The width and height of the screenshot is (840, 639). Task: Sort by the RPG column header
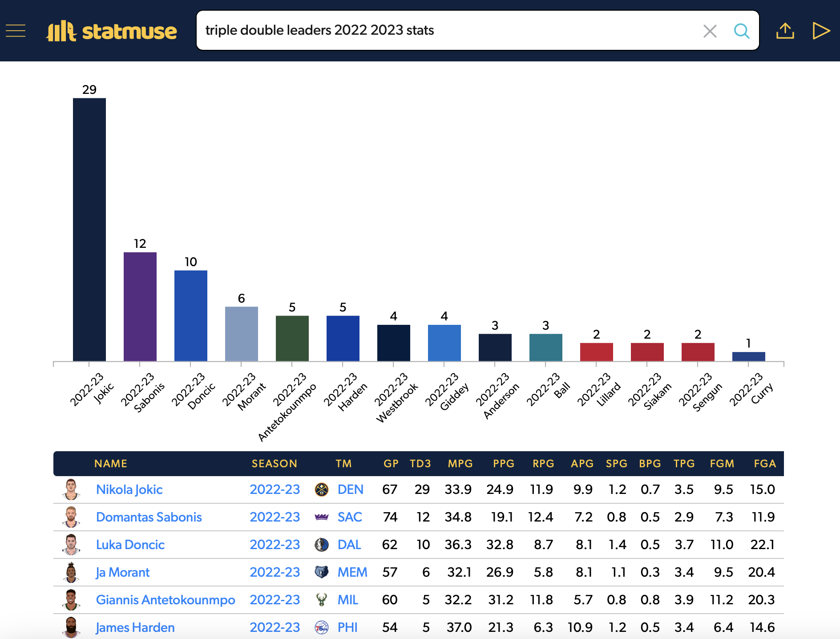click(x=544, y=464)
